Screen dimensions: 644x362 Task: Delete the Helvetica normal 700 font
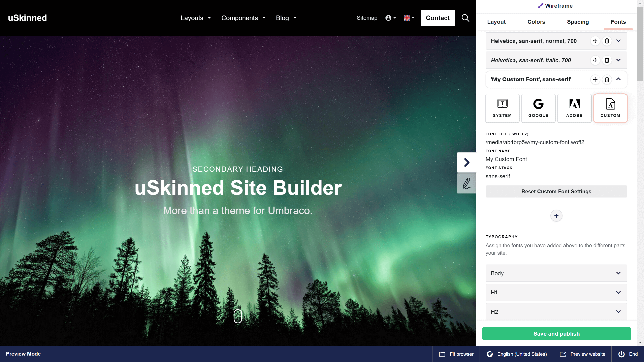pyautogui.click(x=607, y=41)
